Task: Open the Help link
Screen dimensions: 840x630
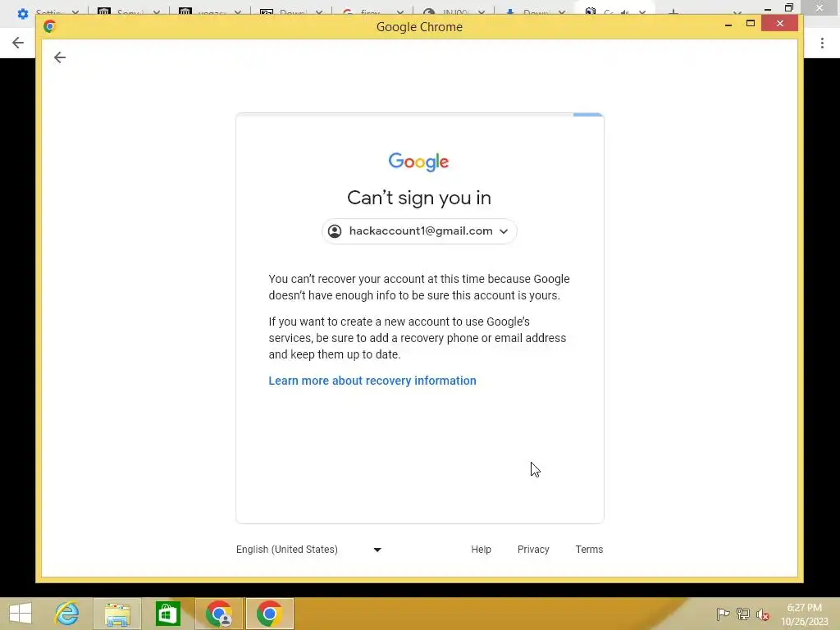Action: [x=481, y=550]
